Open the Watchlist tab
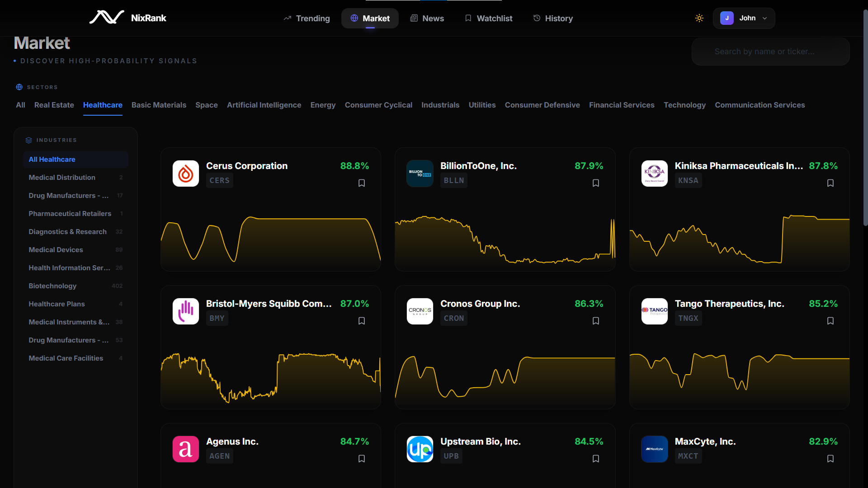This screenshot has height=488, width=868. click(x=488, y=18)
